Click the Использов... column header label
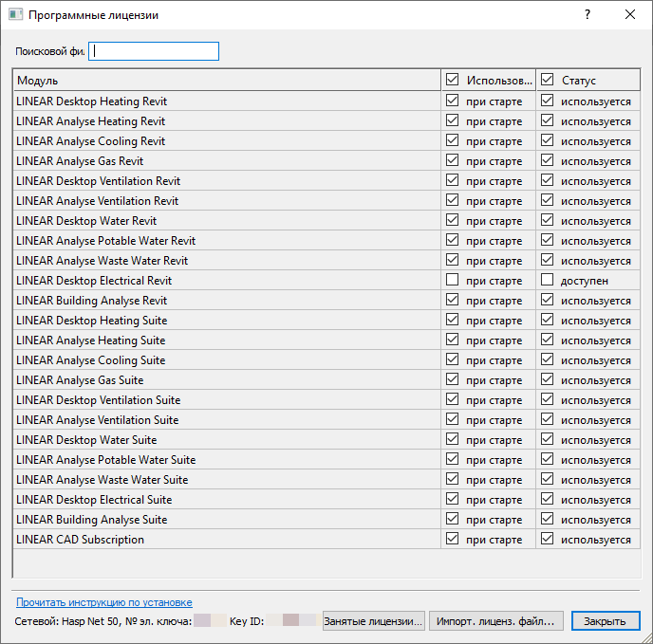The height and width of the screenshot is (644, 653). (x=499, y=81)
